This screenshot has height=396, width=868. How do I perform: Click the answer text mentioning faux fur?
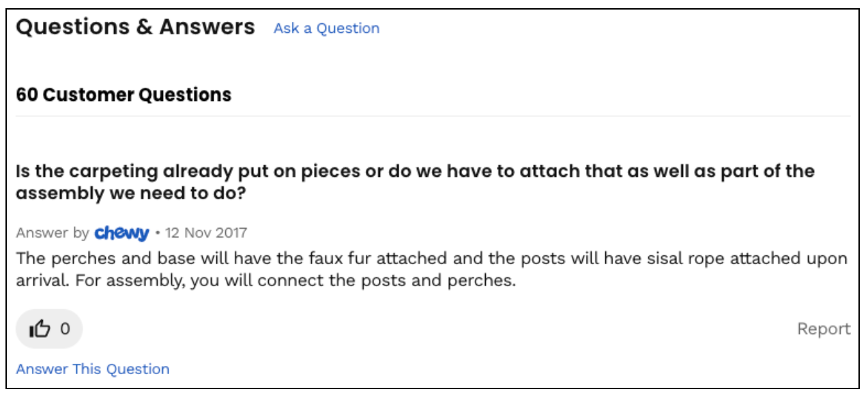point(431,270)
